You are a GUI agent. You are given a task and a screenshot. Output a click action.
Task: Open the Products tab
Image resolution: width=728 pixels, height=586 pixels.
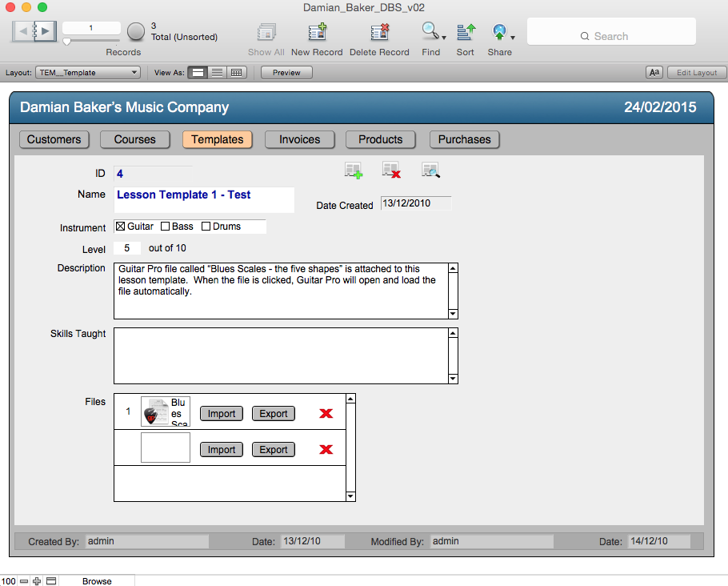point(381,139)
